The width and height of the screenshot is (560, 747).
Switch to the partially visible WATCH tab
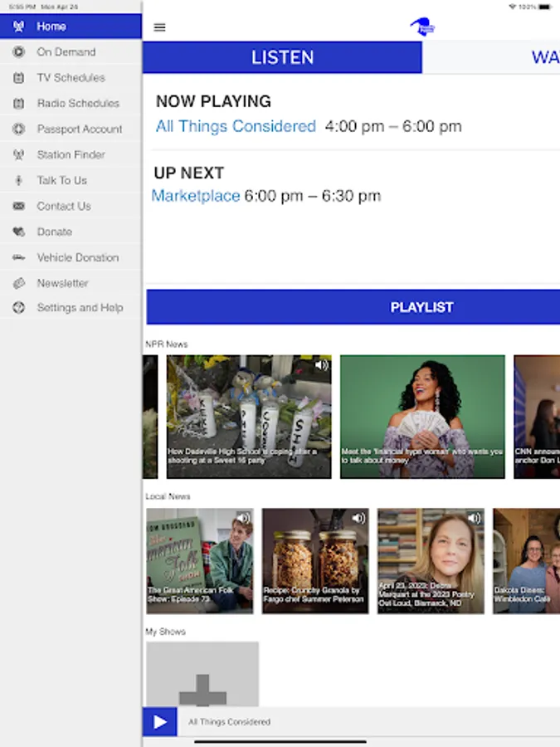(491, 57)
